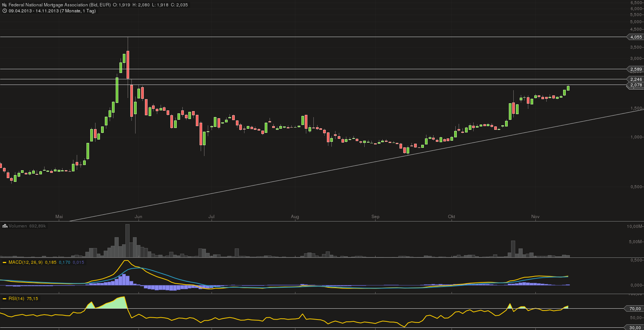
Task: Click the Volumen bar chart icon
Action: pos(5,226)
